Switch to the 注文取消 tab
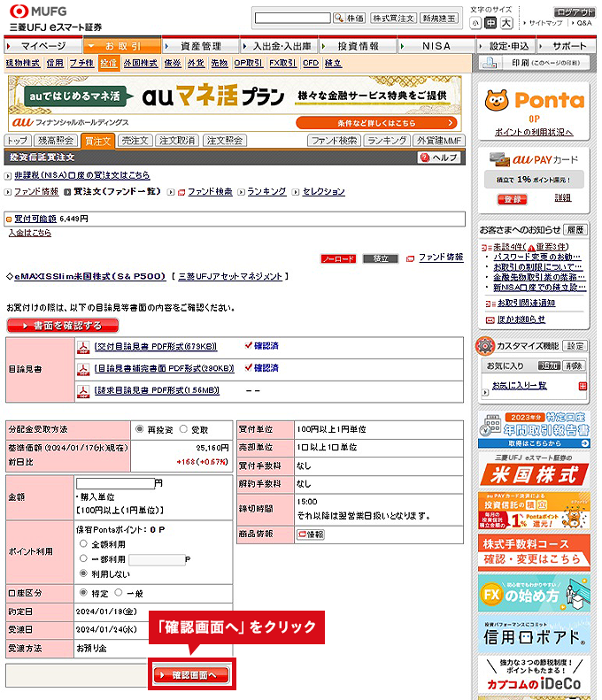Screen dimensions: 602x700 [177, 141]
